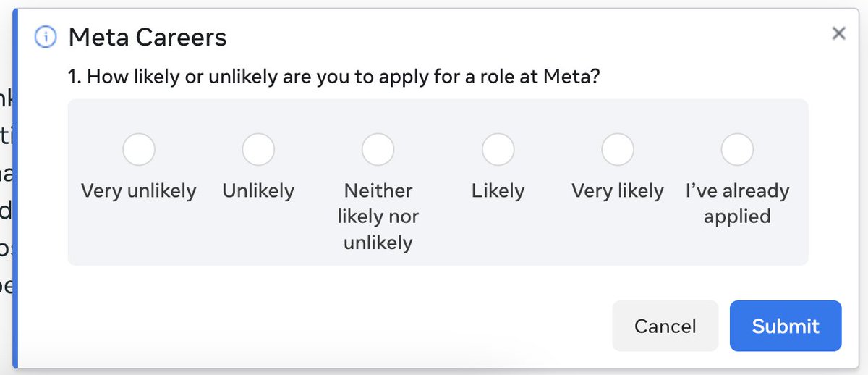Click the "Likely" text label
The height and width of the screenshot is (375, 868).
pyautogui.click(x=498, y=191)
